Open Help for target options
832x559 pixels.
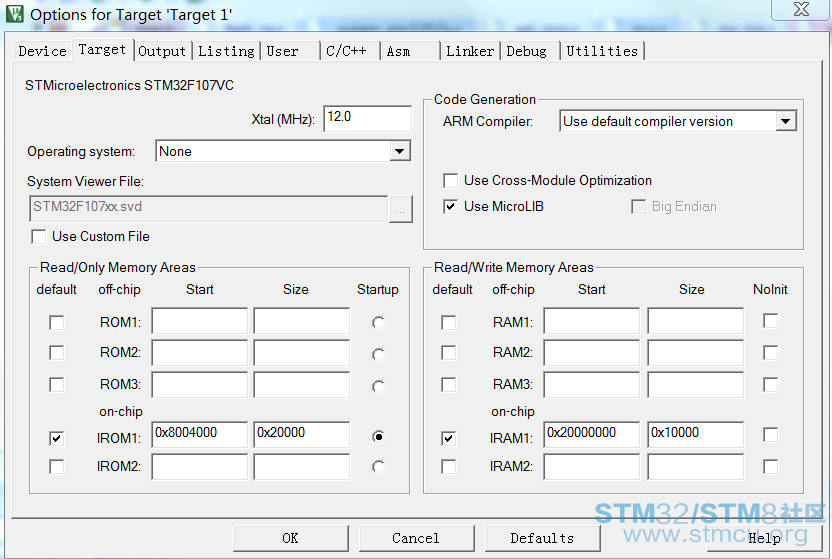point(764,538)
